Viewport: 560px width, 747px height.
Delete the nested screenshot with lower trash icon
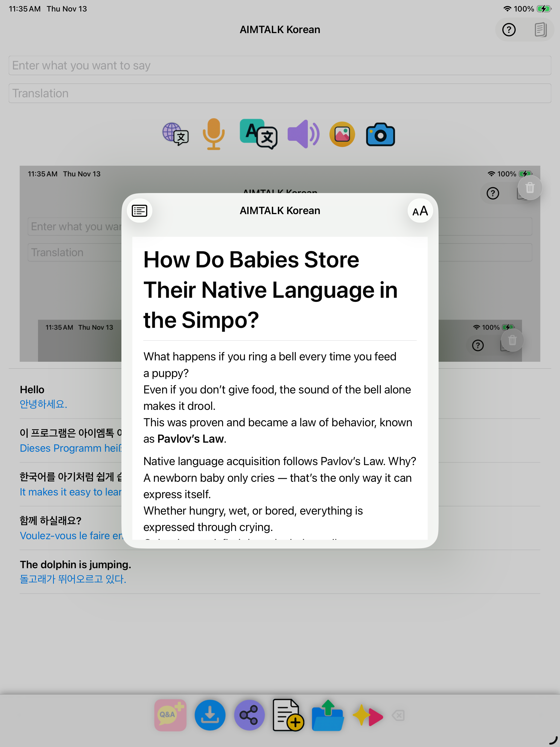pos(512,340)
